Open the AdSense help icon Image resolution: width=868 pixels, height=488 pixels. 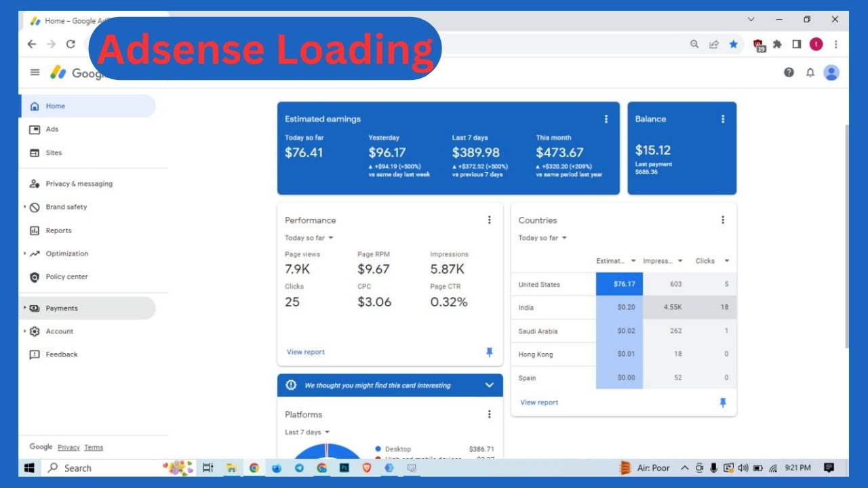point(789,73)
